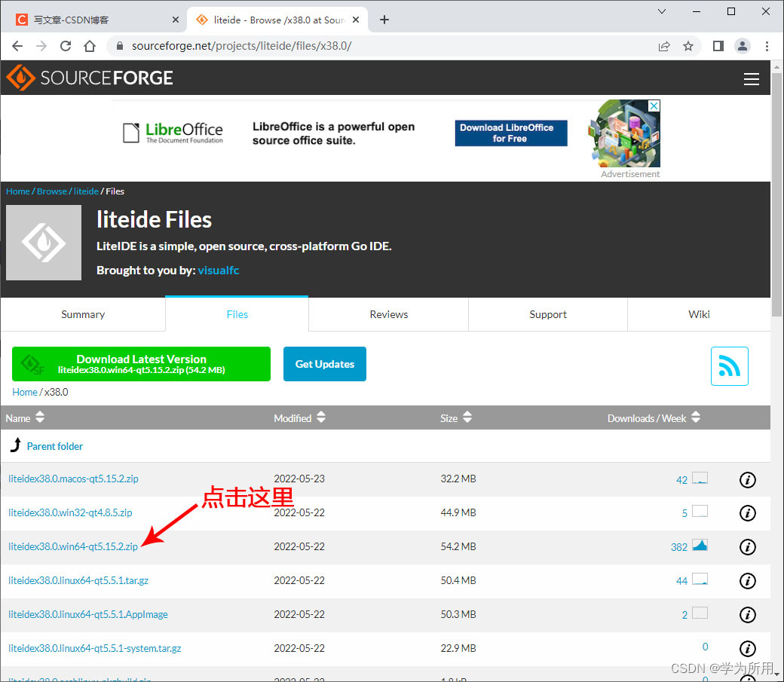Download liteidex38.0.win32-qt4.8.5.zip

70,513
